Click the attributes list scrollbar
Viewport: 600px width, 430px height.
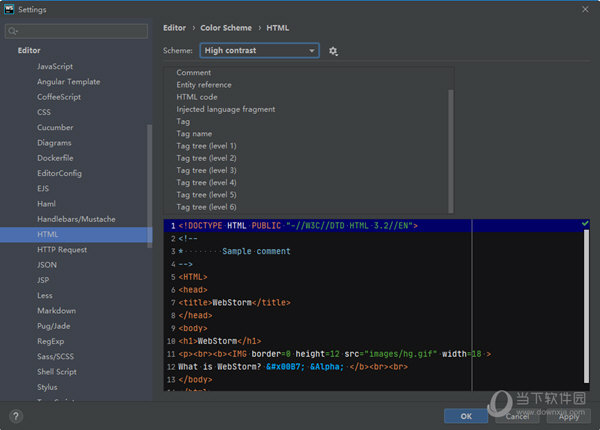(x=451, y=151)
